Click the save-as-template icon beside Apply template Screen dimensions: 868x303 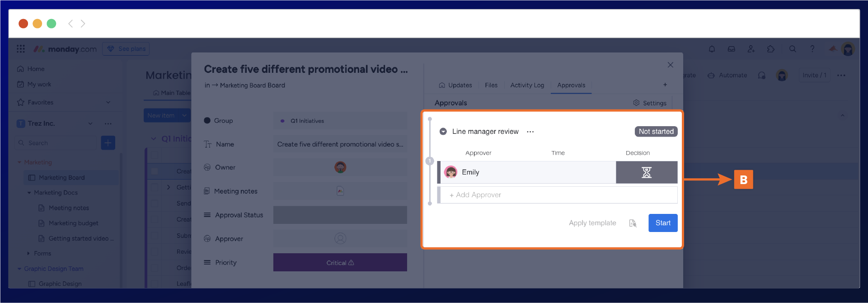coord(633,223)
